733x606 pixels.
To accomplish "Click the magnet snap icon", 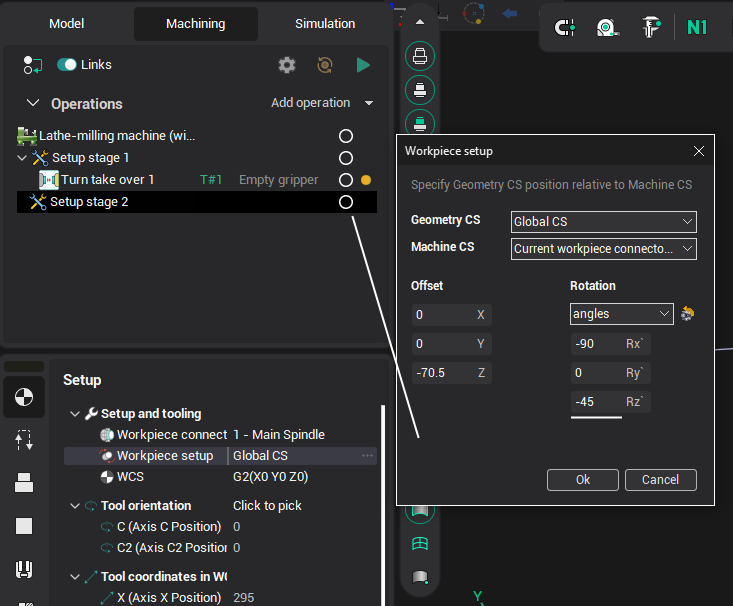I will pyautogui.click(x=565, y=27).
